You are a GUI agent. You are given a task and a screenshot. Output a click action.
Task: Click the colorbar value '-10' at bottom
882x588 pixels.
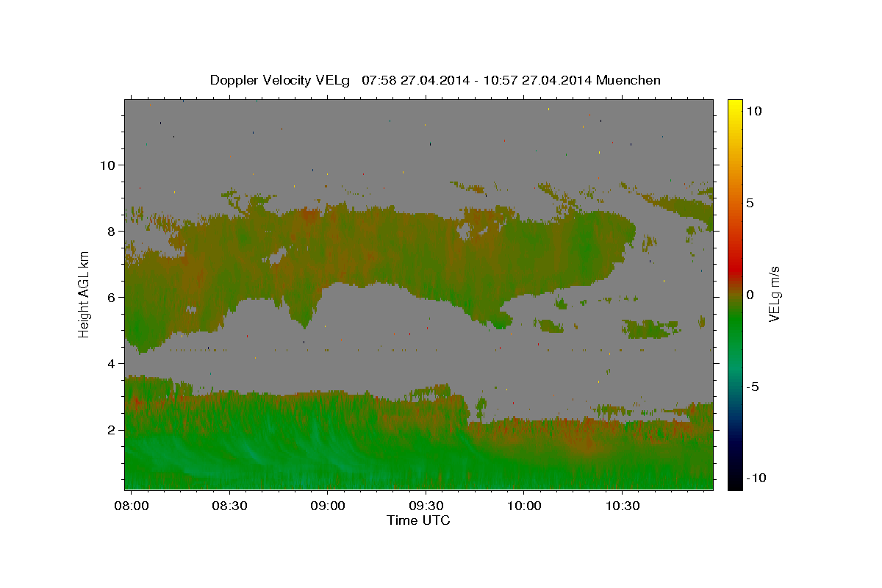(x=755, y=479)
